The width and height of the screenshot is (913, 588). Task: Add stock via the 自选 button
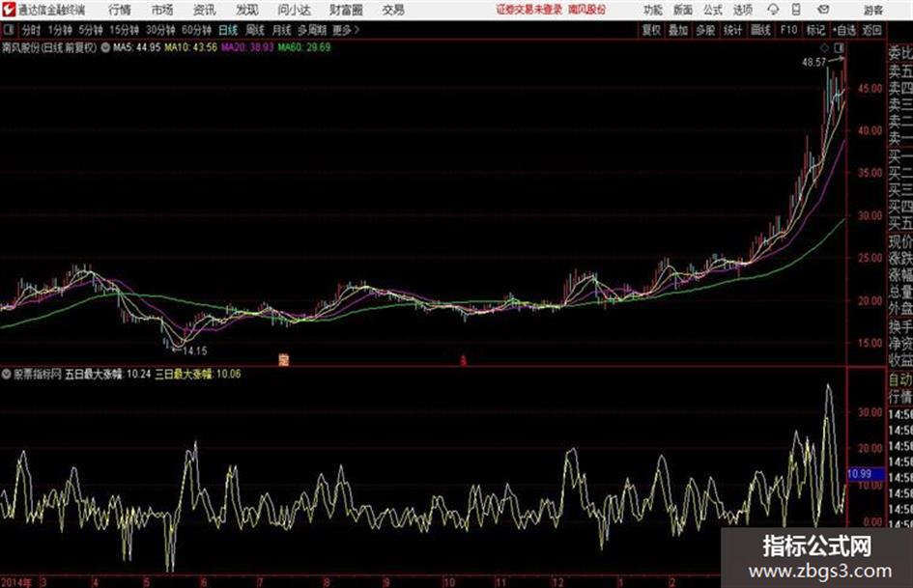point(844,30)
